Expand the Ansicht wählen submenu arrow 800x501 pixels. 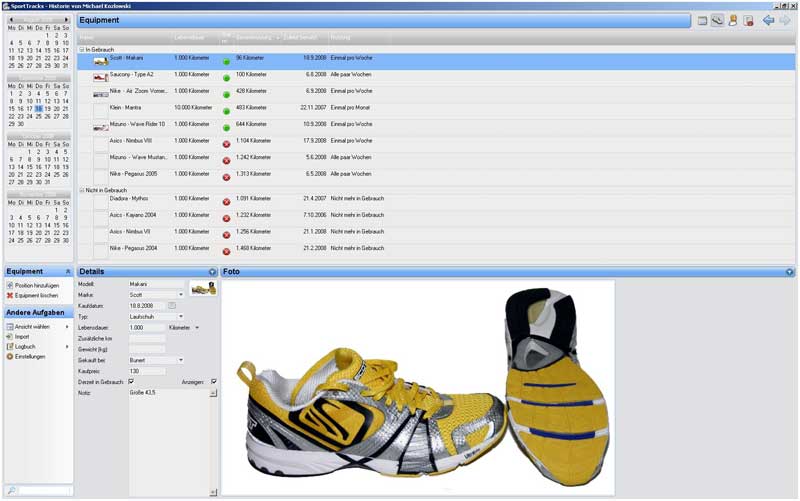67,327
